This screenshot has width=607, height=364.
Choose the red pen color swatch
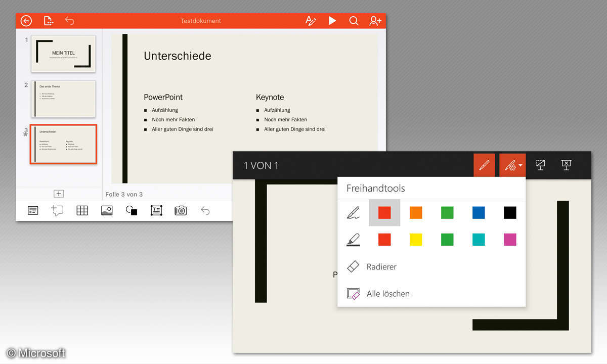tap(384, 213)
